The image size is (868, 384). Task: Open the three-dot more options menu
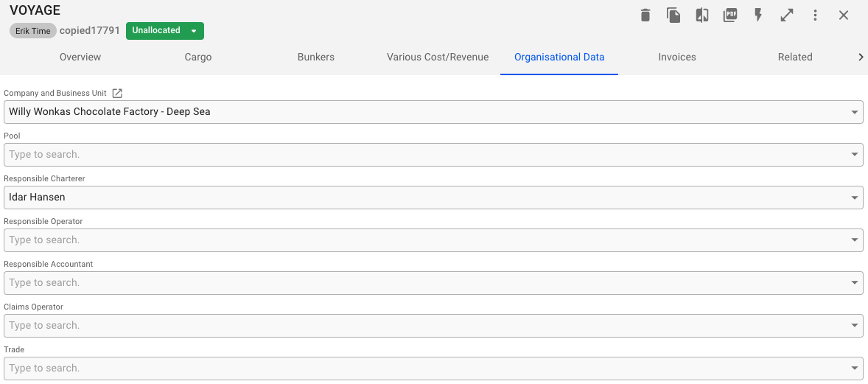(816, 15)
